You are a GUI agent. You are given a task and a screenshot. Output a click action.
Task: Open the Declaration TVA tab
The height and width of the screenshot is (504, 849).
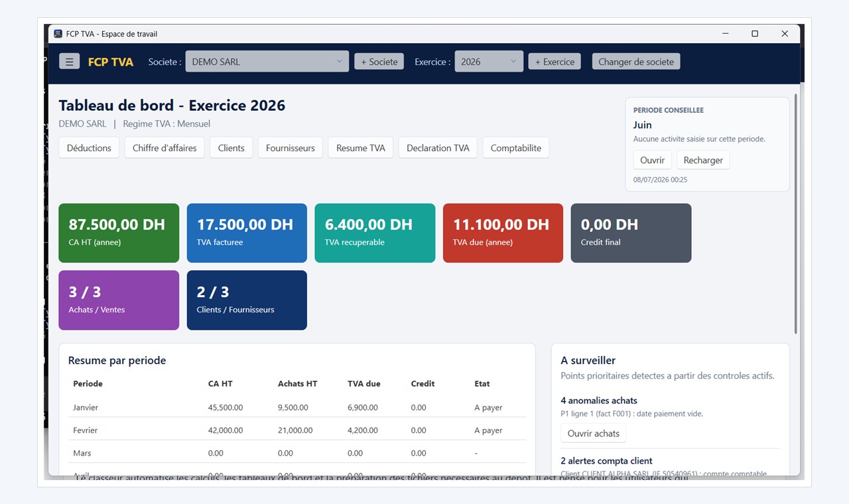click(438, 148)
